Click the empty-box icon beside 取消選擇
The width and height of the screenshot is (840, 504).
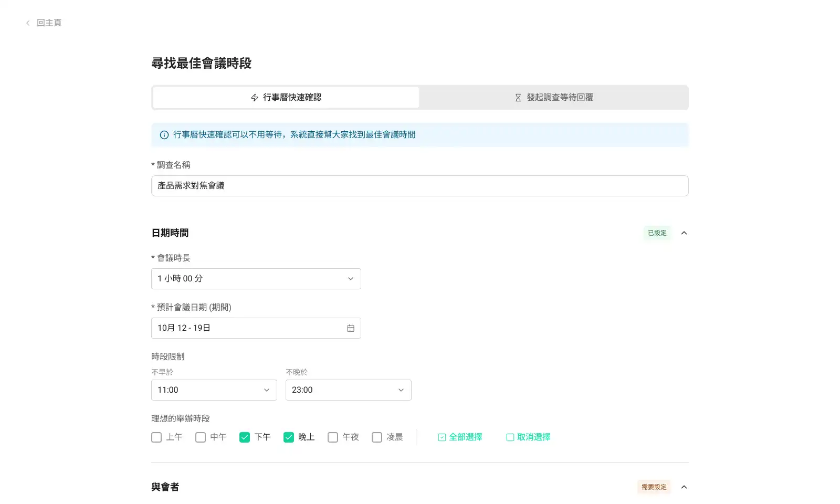point(510,437)
